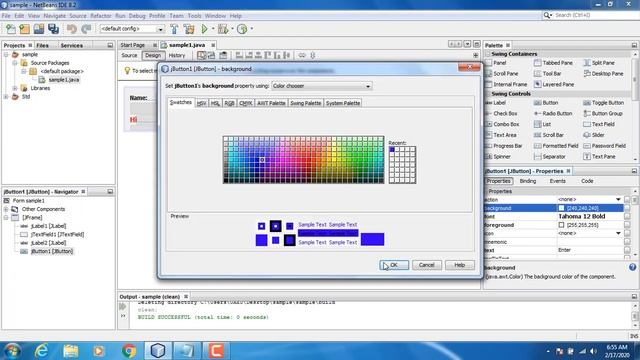
Task: Expand Other Components in the Navigator
Action: pos(6,209)
